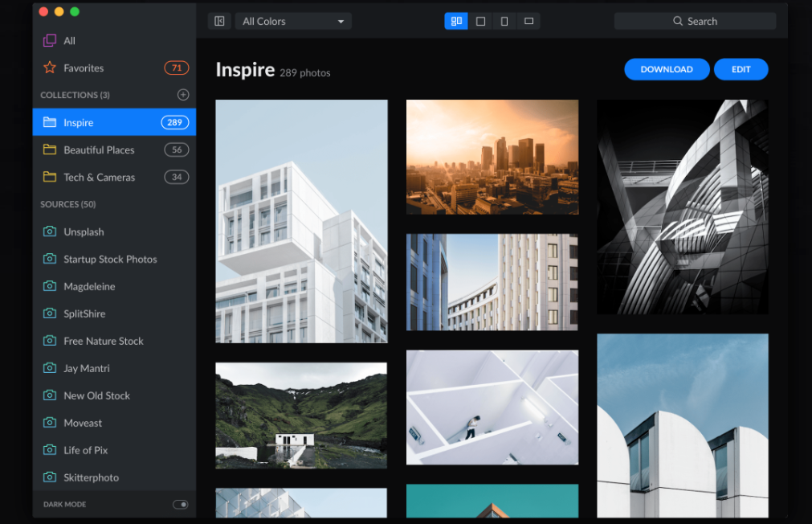Click the Moveast camera icon

(x=50, y=423)
